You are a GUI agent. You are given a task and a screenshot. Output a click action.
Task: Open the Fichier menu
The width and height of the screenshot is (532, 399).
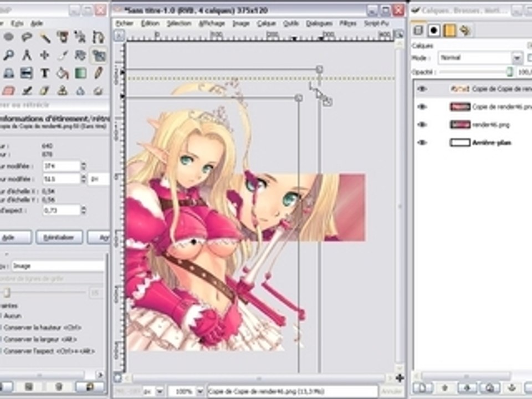coord(125,23)
